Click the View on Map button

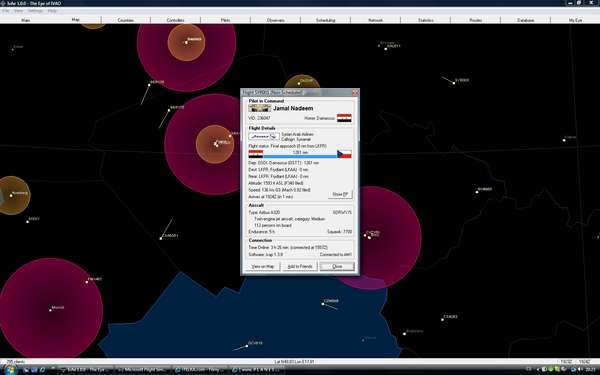click(263, 266)
